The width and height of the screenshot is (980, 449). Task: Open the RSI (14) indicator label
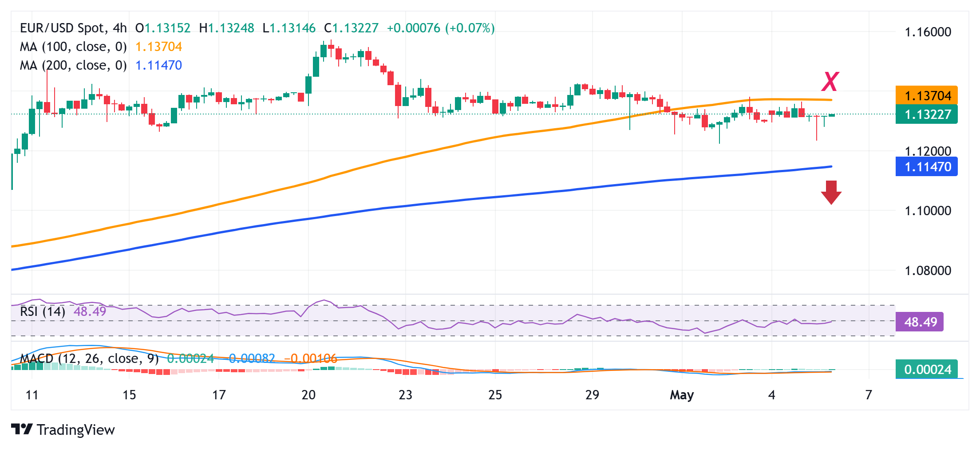43,311
